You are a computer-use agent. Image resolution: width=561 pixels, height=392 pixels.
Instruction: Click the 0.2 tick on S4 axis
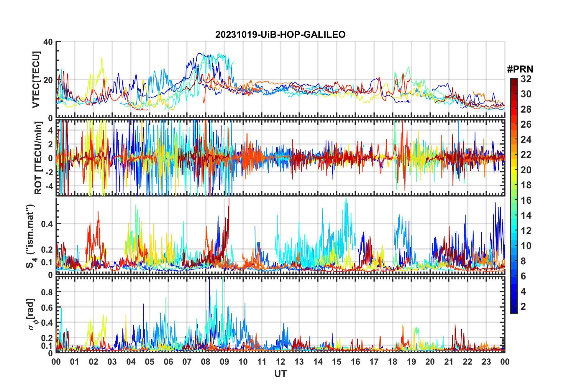(47, 249)
